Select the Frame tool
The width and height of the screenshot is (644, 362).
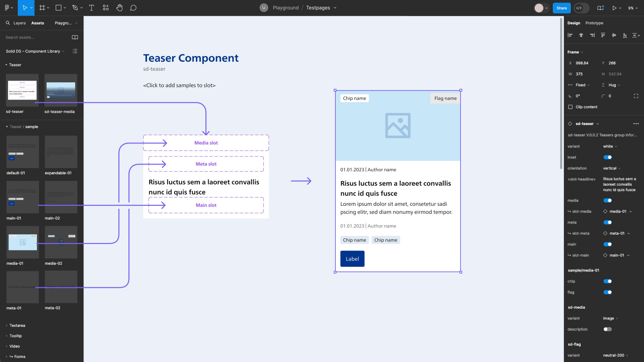coord(41,7)
